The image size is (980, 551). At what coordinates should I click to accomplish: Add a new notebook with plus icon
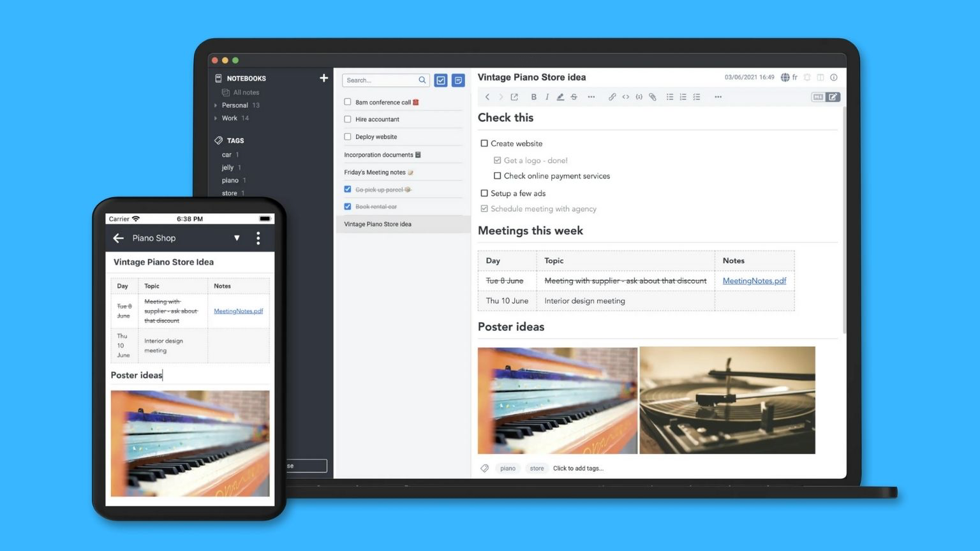(x=323, y=78)
